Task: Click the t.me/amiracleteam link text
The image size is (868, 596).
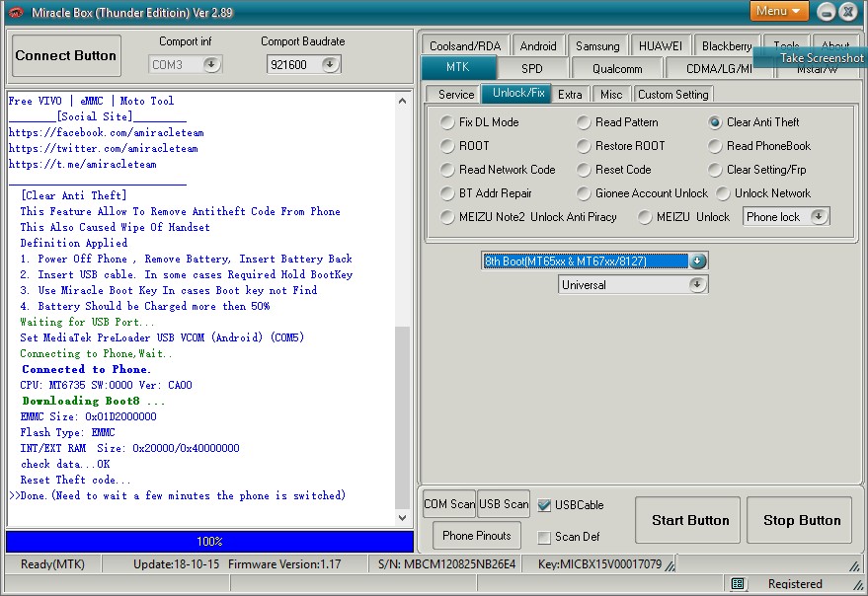Action: click(x=83, y=165)
